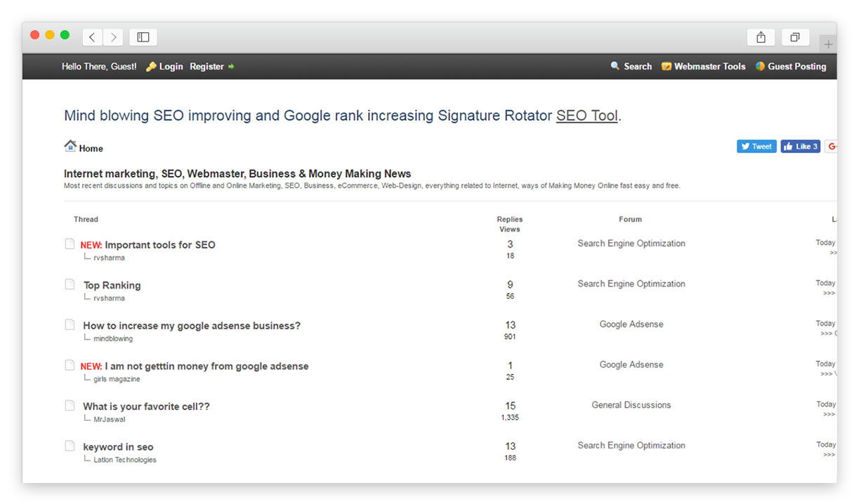
Task: Click the browser back arrow button
Action: click(x=92, y=37)
